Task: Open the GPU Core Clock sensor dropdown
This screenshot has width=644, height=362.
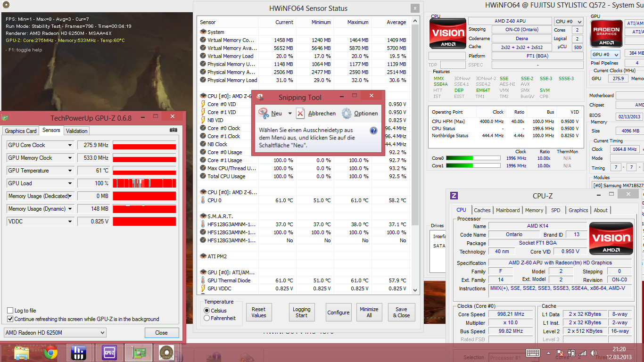Action: tap(70, 145)
